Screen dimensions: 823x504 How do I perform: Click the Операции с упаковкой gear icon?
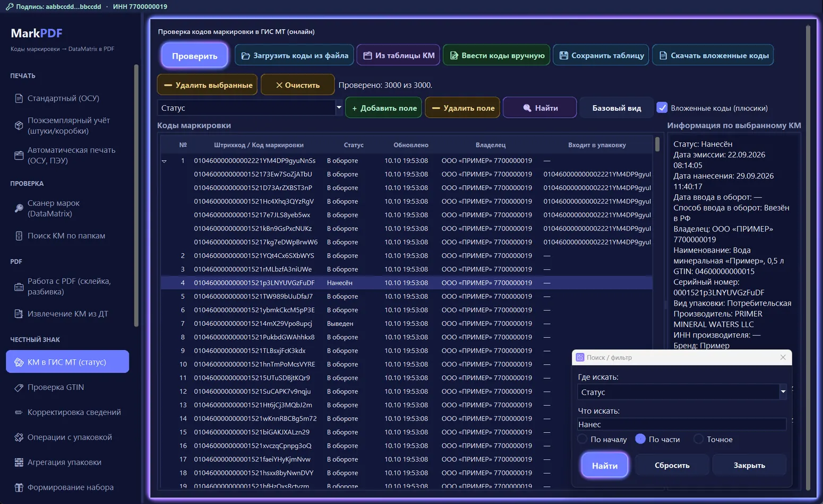pyautogui.click(x=19, y=437)
